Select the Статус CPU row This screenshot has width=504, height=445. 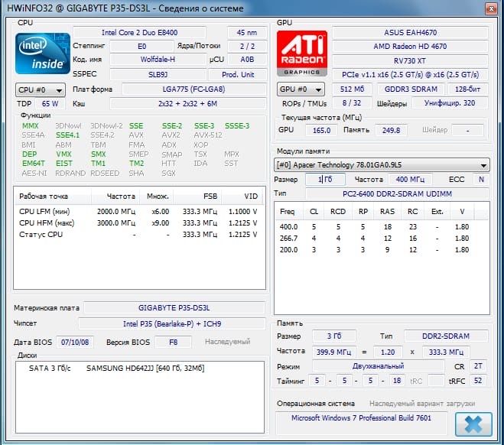coord(139,235)
